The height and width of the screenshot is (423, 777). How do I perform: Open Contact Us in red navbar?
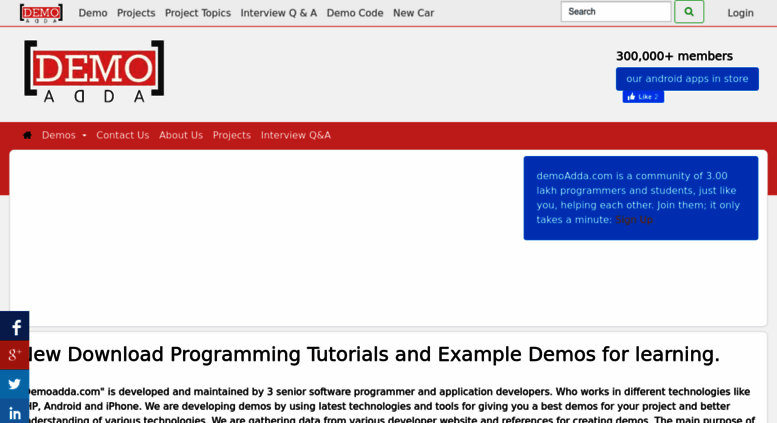tap(122, 135)
